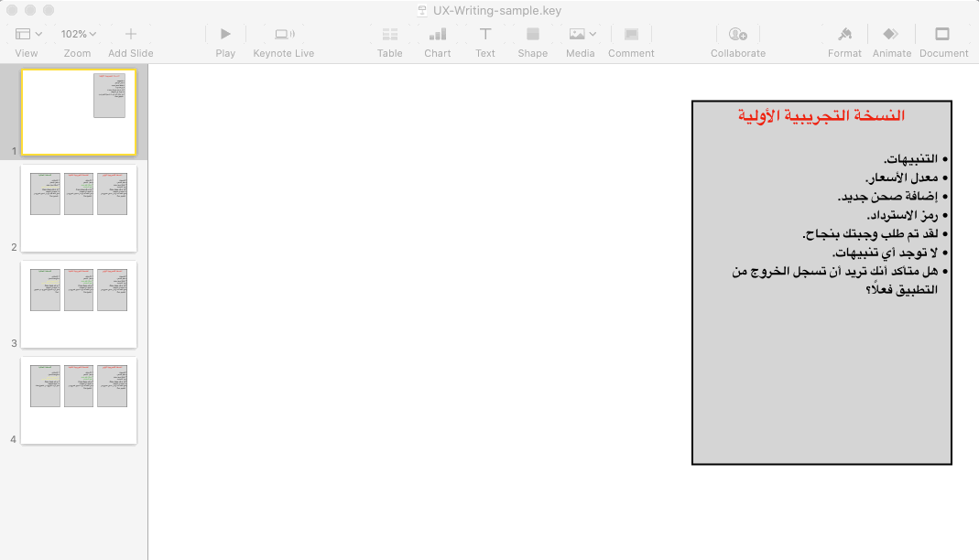979x560 pixels.
Task: Select slide 2 in the navigator
Action: [x=78, y=208]
